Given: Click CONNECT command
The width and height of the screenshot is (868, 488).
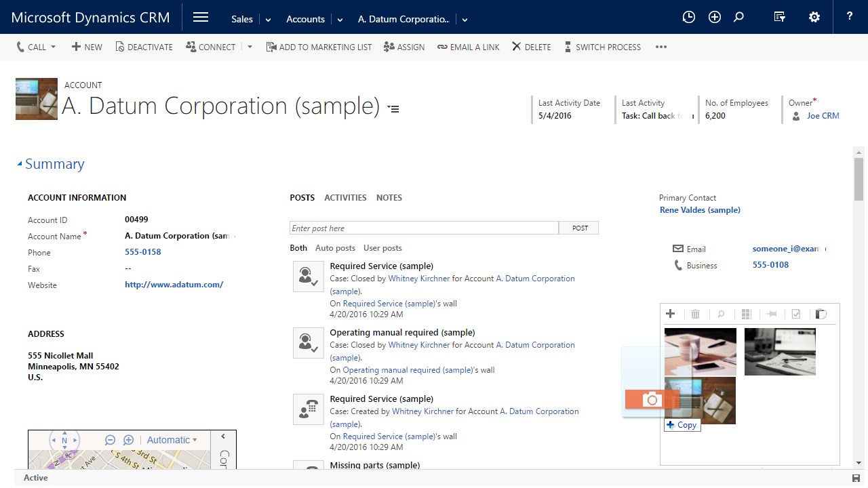Looking at the screenshot, I should (211, 47).
